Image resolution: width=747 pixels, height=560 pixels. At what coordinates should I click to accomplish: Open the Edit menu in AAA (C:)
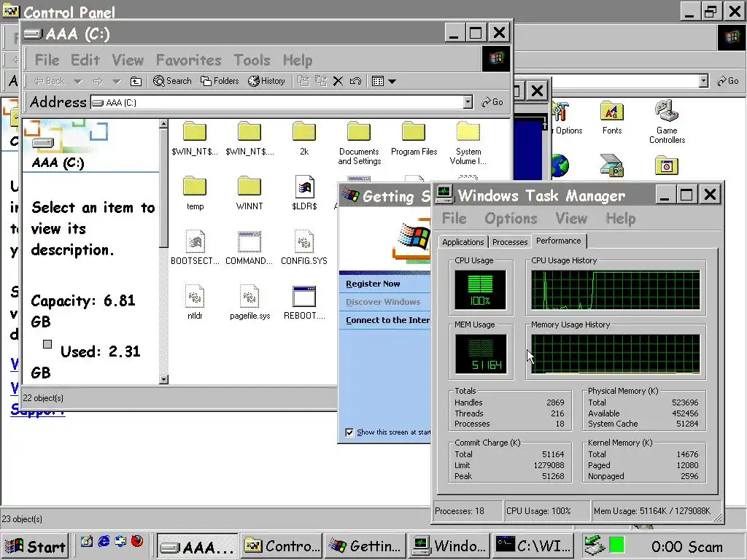click(85, 60)
